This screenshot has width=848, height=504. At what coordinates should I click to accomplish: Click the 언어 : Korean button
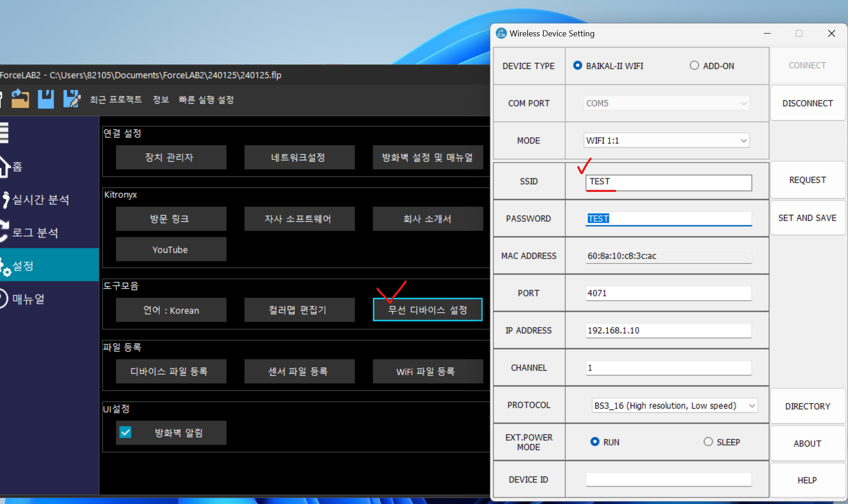(171, 310)
